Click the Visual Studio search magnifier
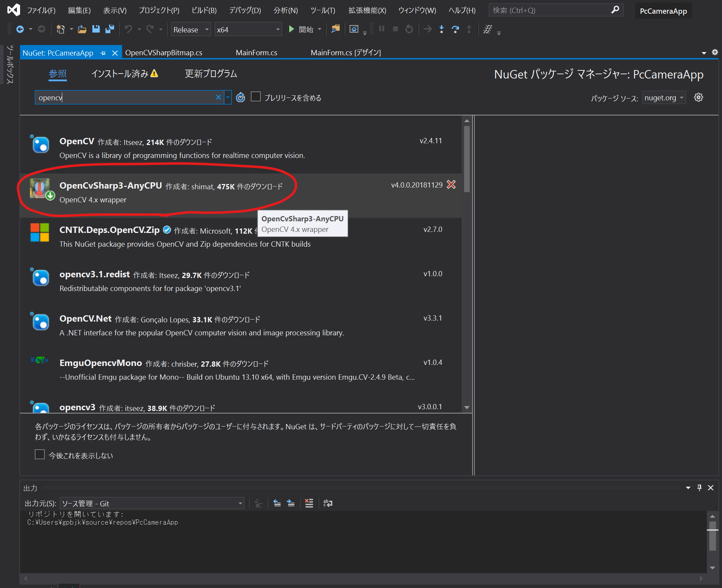 tap(615, 10)
